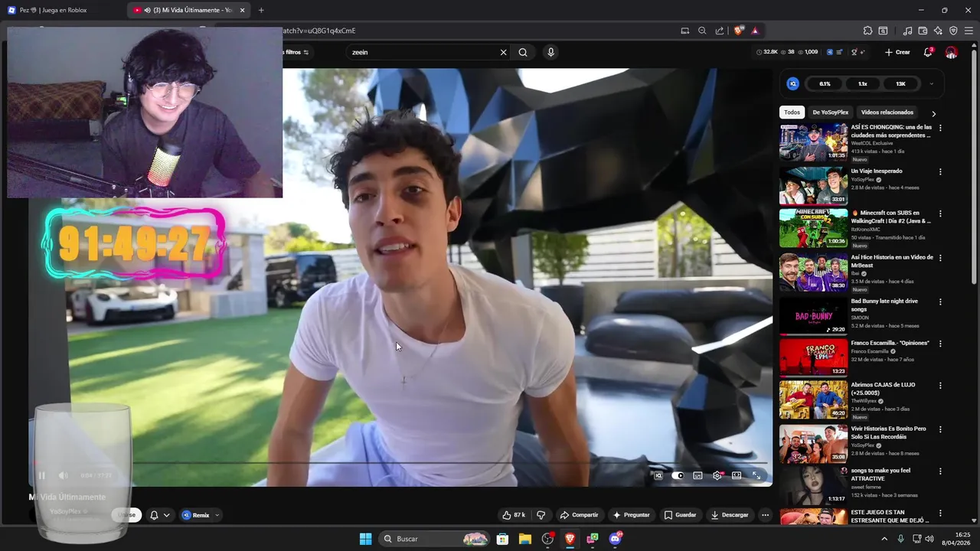
Task: Switch to the "Mi Vida Últimamente" tab
Action: tap(188, 10)
